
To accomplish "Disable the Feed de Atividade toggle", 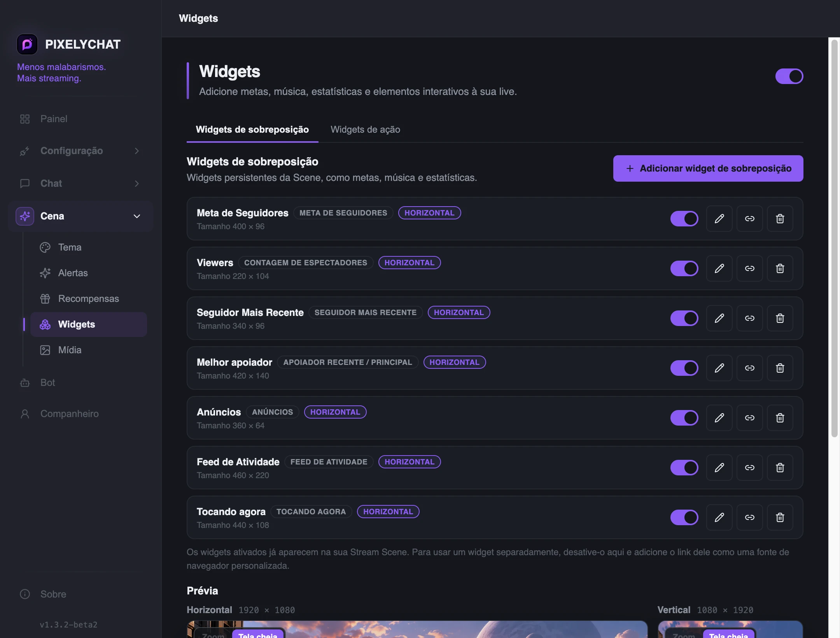I will pyautogui.click(x=684, y=468).
